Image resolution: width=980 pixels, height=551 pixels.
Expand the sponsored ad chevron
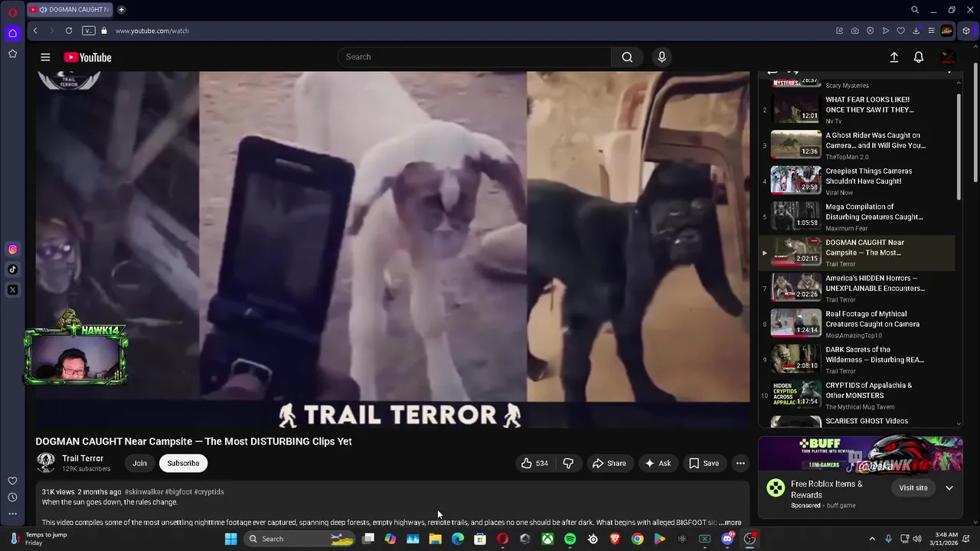click(949, 487)
